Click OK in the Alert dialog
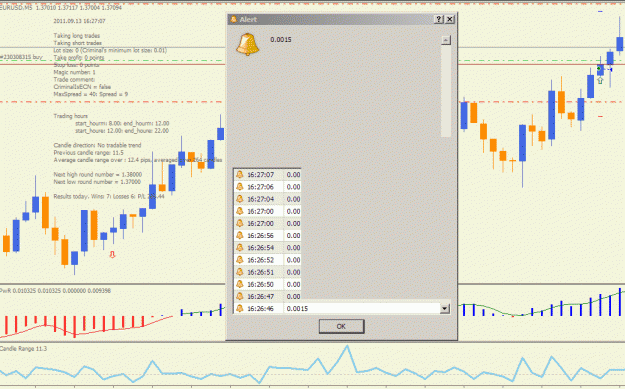625x389 pixels. coord(341,326)
